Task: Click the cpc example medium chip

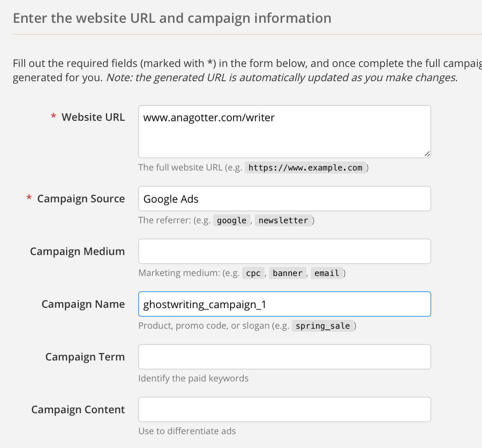Action: pos(253,273)
